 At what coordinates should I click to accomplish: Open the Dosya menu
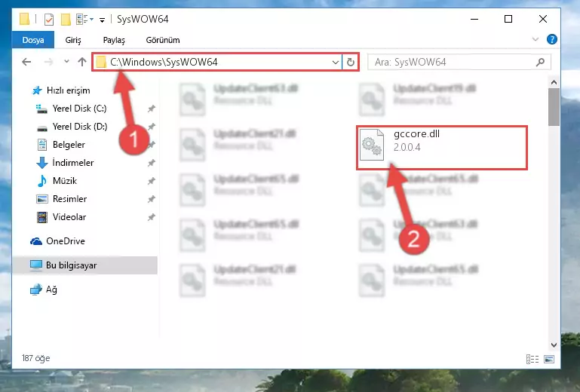coord(33,40)
